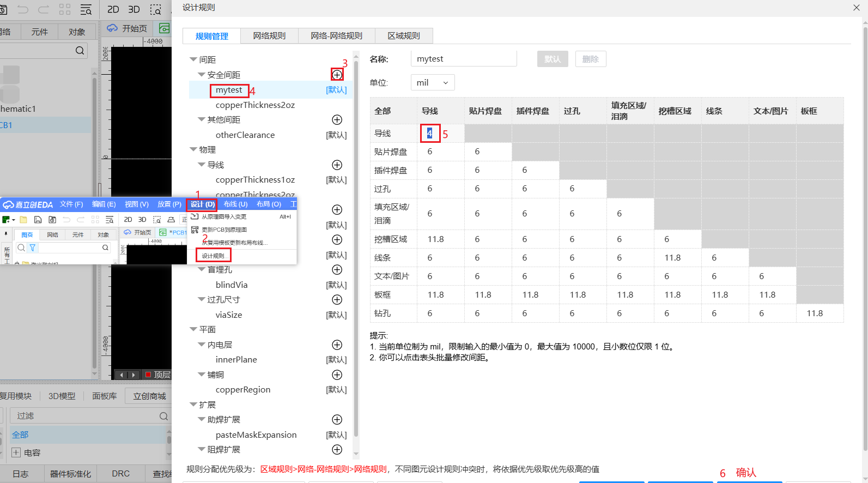868x483 pixels.
Task: Open the DRC bottom tab
Action: (120, 474)
